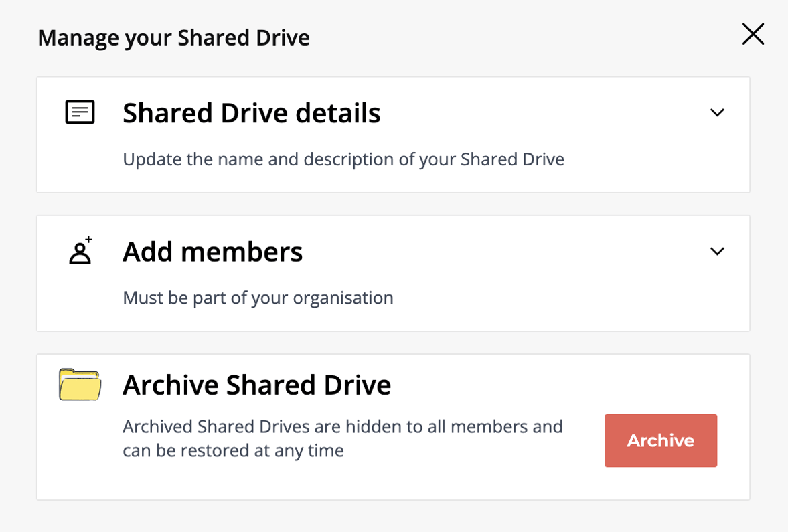Screen dimensions: 788x532
Task: Click the Shared Drive details document icon
Action: pos(80,112)
